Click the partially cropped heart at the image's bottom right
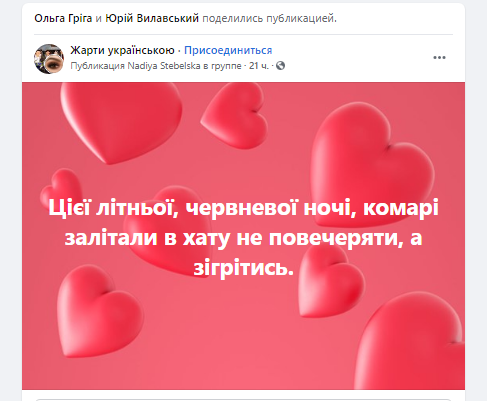Image resolution: width=487 pixels, height=401 pixels. tap(412, 343)
